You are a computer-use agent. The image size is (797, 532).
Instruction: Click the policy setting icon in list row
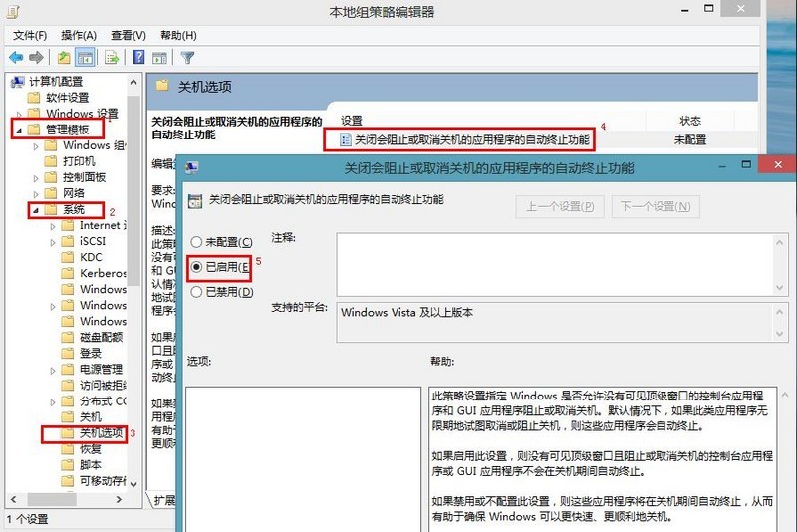(346, 139)
